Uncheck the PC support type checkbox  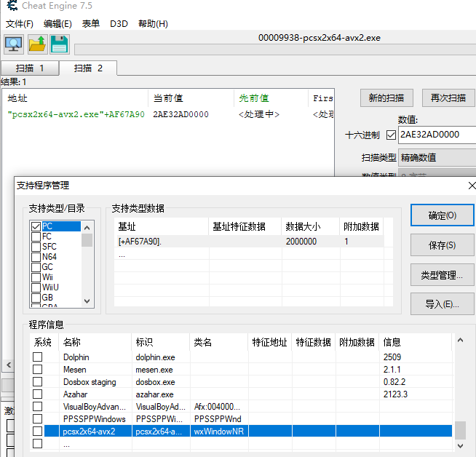tap(36, 226)
